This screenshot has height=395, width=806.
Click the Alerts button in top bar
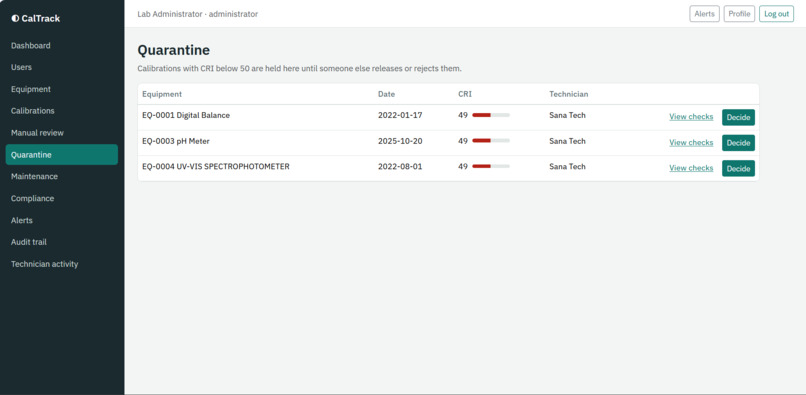pos(704,14)
